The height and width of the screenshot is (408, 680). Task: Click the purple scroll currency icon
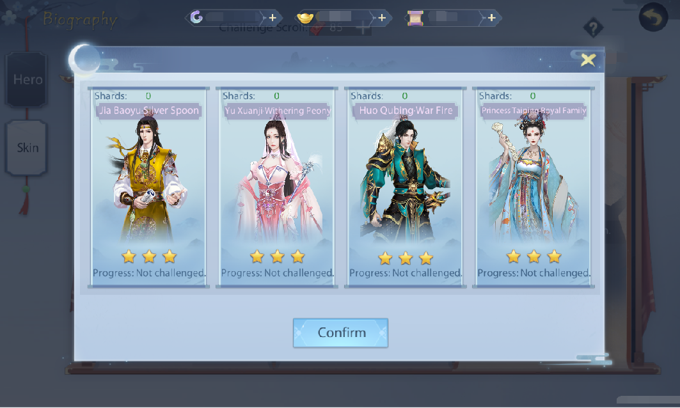(x=415, y=18)
